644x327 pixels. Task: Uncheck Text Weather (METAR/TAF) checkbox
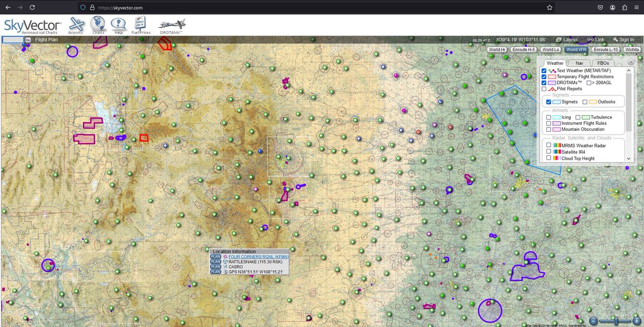(544, 71)
